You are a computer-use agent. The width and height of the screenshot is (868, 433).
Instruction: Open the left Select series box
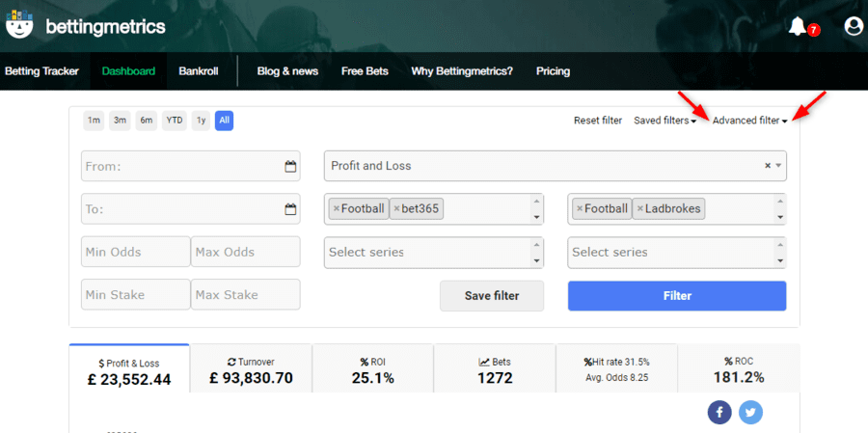pos(433,253)
